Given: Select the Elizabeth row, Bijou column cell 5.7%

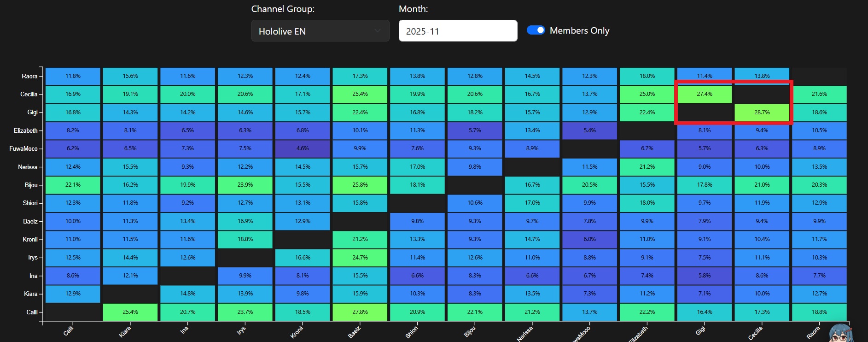Looking at the screenshot, I should tap(475, 130).
